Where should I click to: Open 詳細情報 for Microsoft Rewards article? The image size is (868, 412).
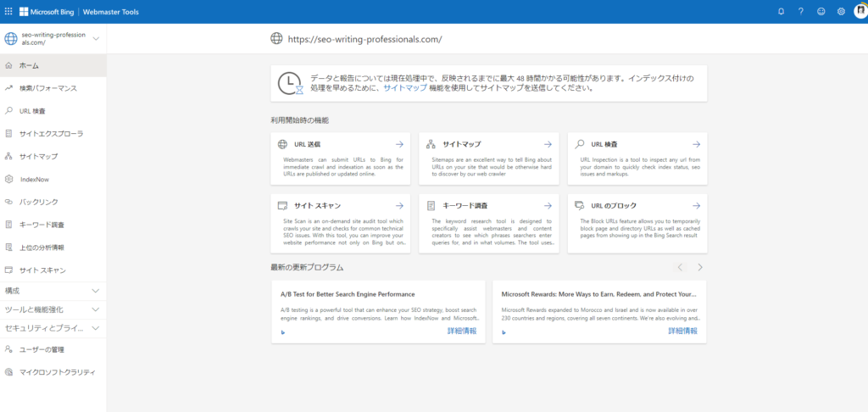[x=682, y=331]
